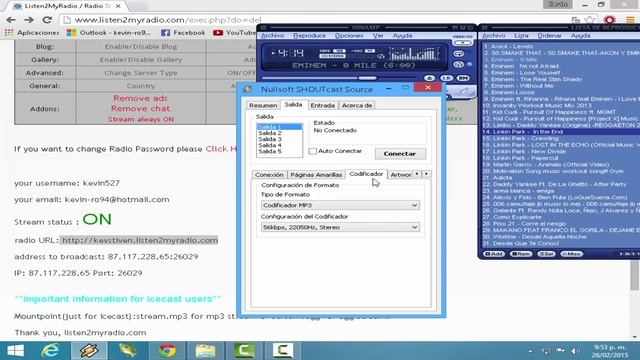Open the Tipo de Formato dropdown
This screenshot has height=360, width=640.
click(340, 205)
